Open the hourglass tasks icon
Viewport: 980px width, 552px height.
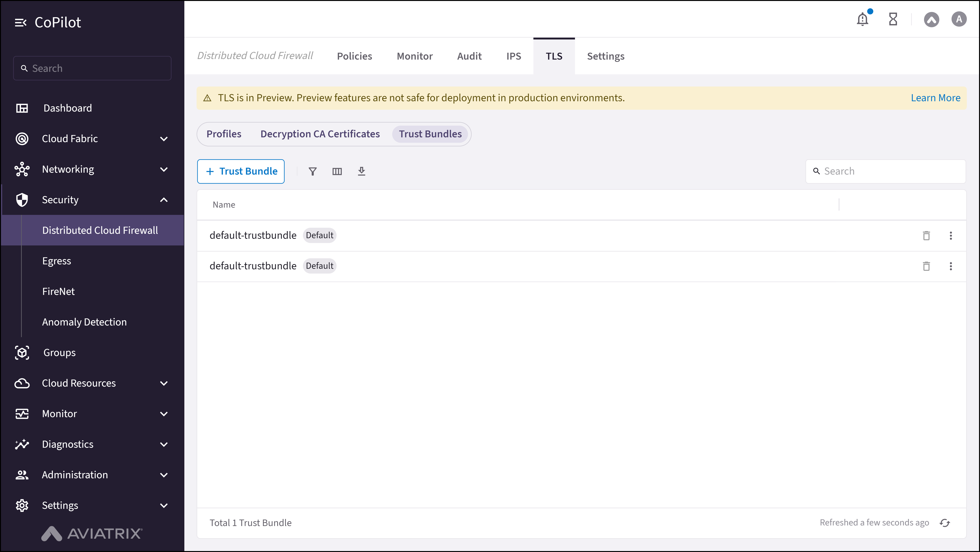pyautogui.click(x=893, y=19)
